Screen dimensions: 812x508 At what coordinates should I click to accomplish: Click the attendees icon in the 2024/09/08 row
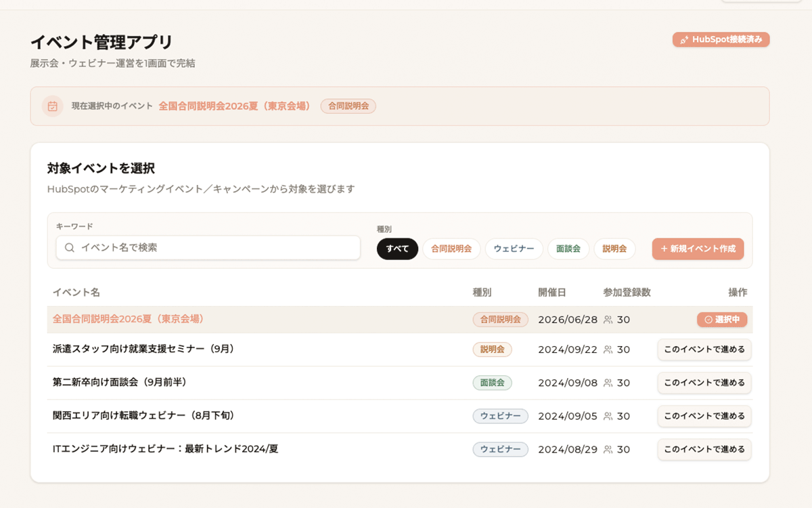(608, 383)
